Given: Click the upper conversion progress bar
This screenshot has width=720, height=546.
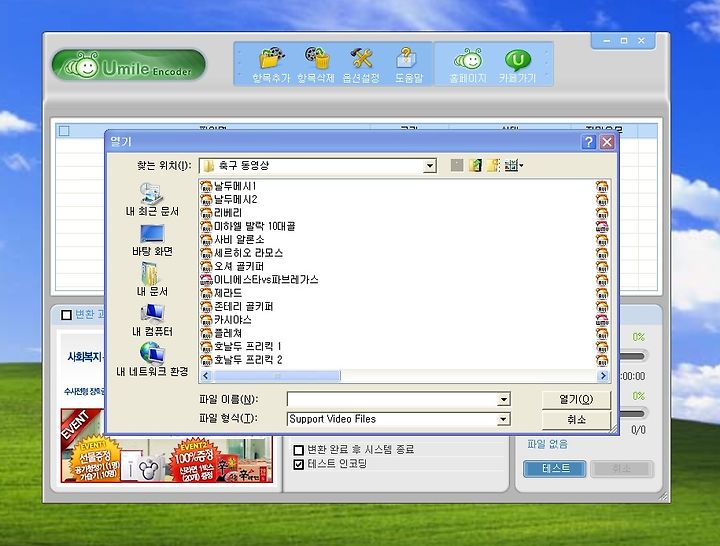Looking at the screenshot, I should pos(633,355).
